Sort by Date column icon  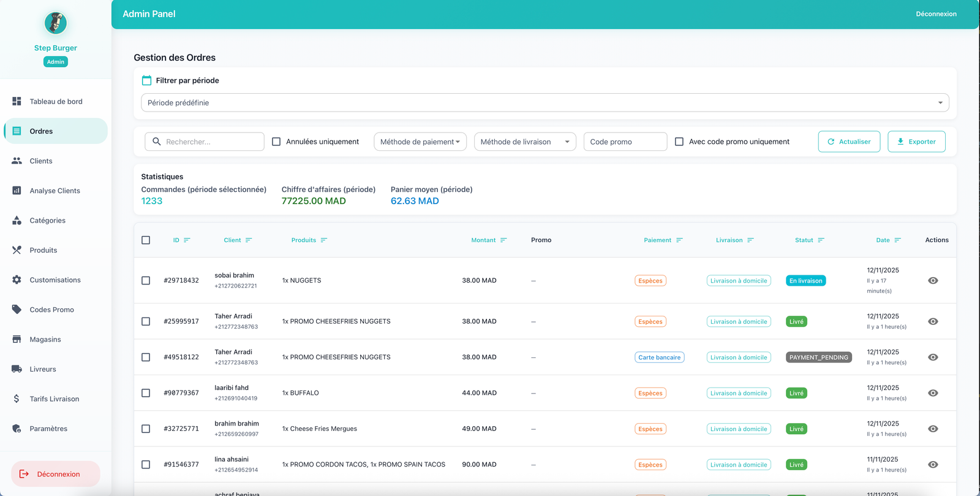click(897, 240)
